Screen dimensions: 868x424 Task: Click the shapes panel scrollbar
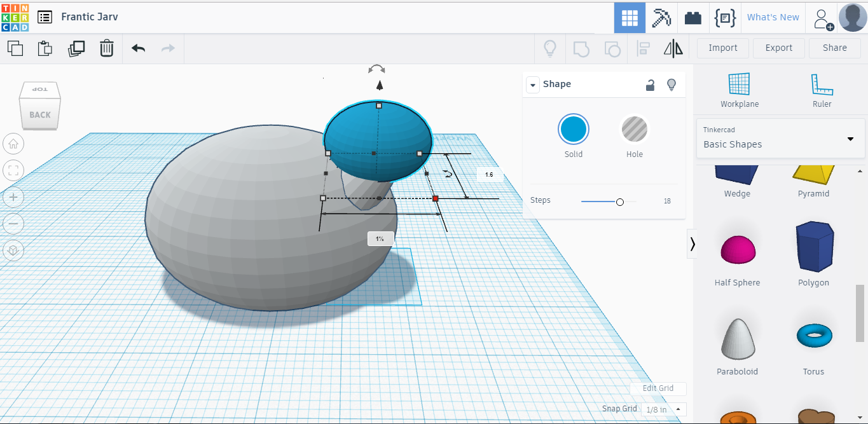860,313
